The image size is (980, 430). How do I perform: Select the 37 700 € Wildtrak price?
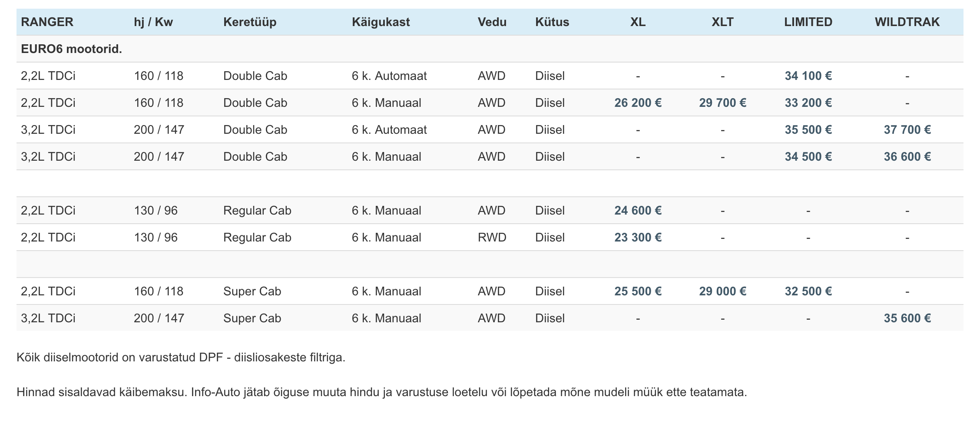pyautogui.click(x=907, y=130)
